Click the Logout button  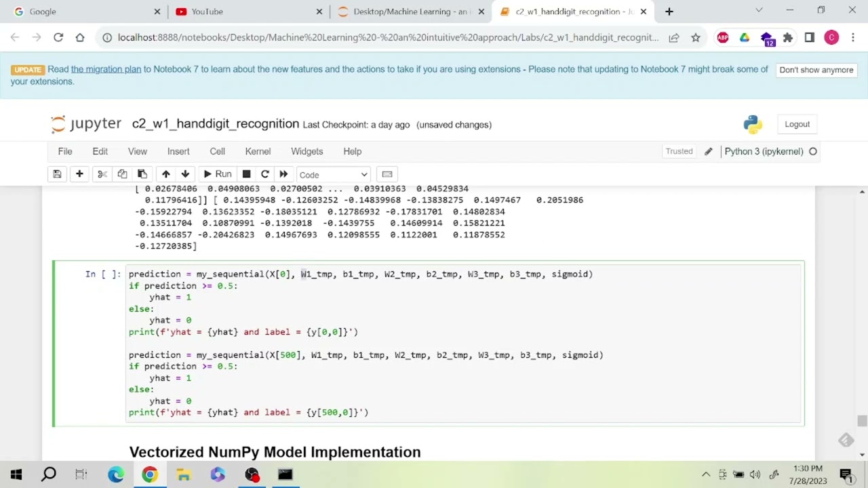(x=797, y=124)
